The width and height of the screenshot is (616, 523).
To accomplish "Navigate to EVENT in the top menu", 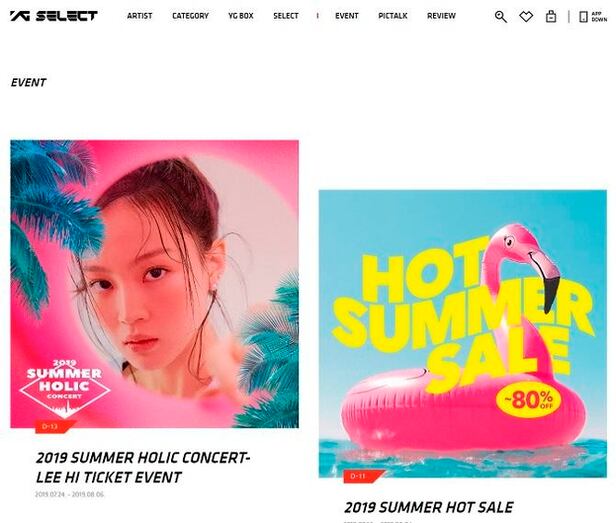I will click(x=346, y=16).
